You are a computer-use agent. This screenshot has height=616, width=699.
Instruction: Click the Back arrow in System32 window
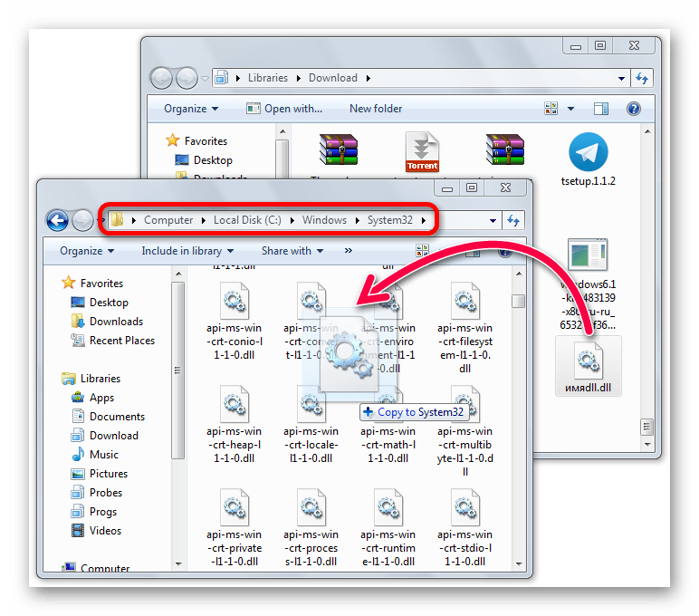click(57, 220)
